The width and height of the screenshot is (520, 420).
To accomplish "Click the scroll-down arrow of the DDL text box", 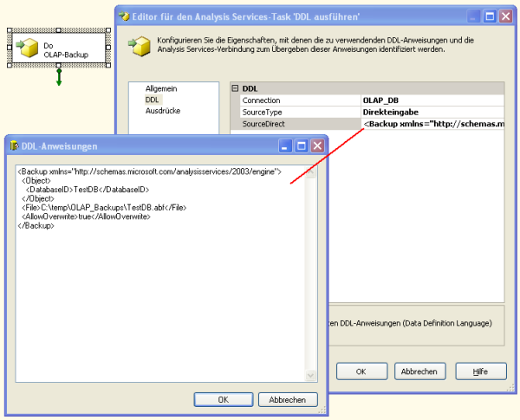I will [x=311, y=376].
